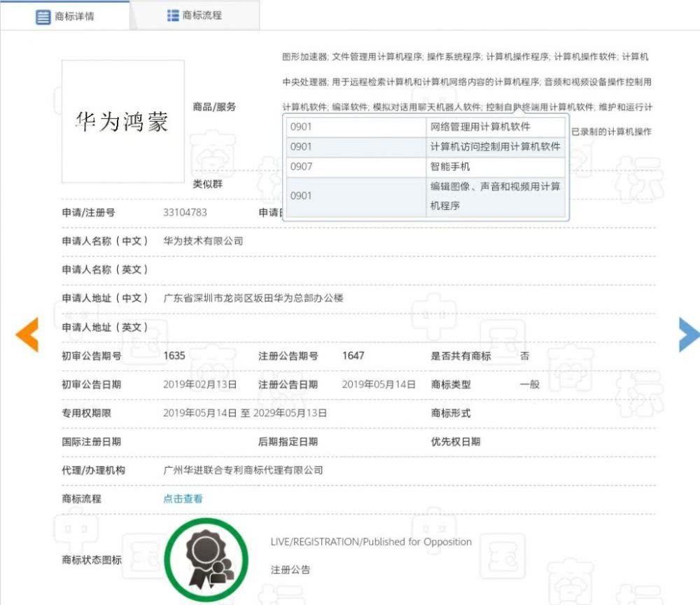Click the 商标流程 list icon
Viewport: 700px width, 605px height.
tap(173, 15)
